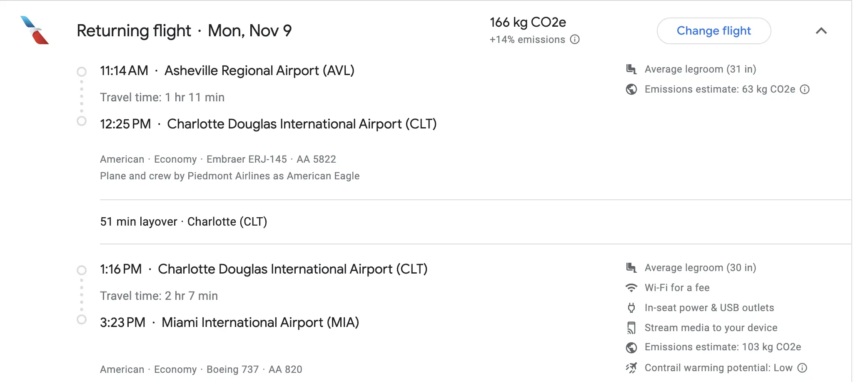Viewport: 868px width, 382px height.
Task: Open info icon next to +14% emissions
Action: (575, 40)
